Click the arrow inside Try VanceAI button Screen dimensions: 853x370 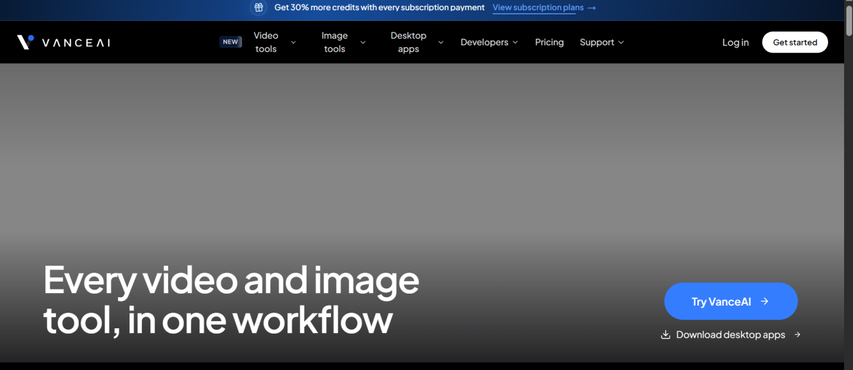[764, 301]
